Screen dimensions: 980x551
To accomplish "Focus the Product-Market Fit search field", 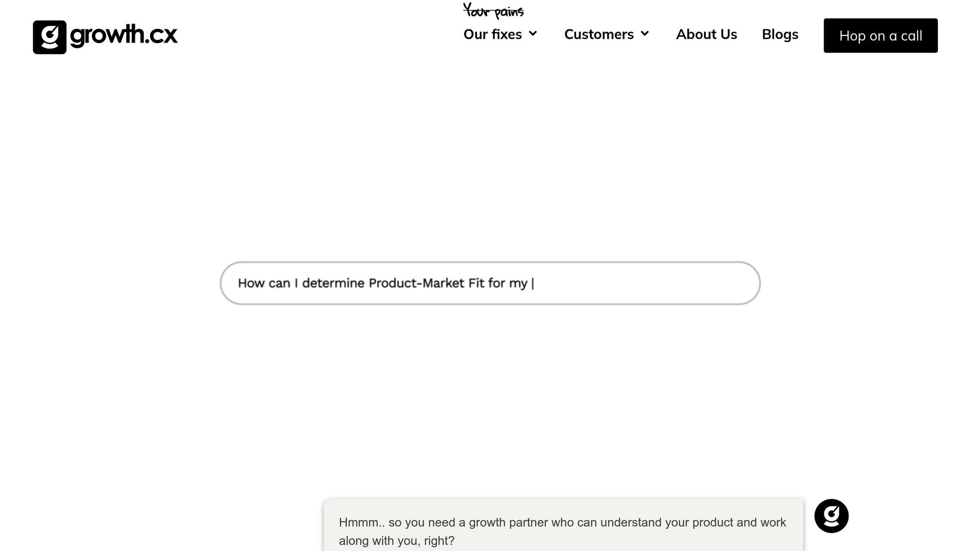I will pyautogui.click(x=490, y=283).
